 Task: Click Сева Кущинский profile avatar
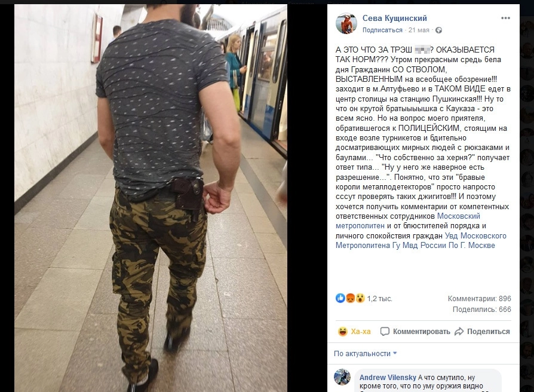[x=346, y=23]
